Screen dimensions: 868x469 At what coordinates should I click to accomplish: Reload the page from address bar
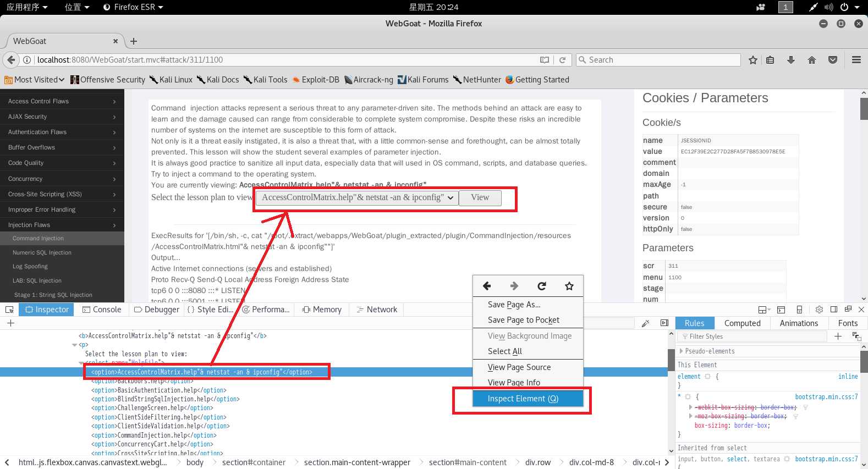562,60
